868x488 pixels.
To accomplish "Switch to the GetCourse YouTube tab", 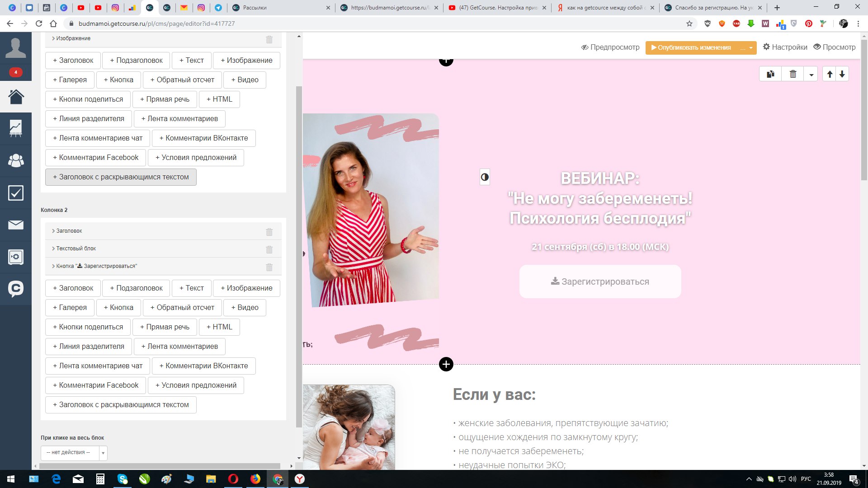I will point(497,8).
